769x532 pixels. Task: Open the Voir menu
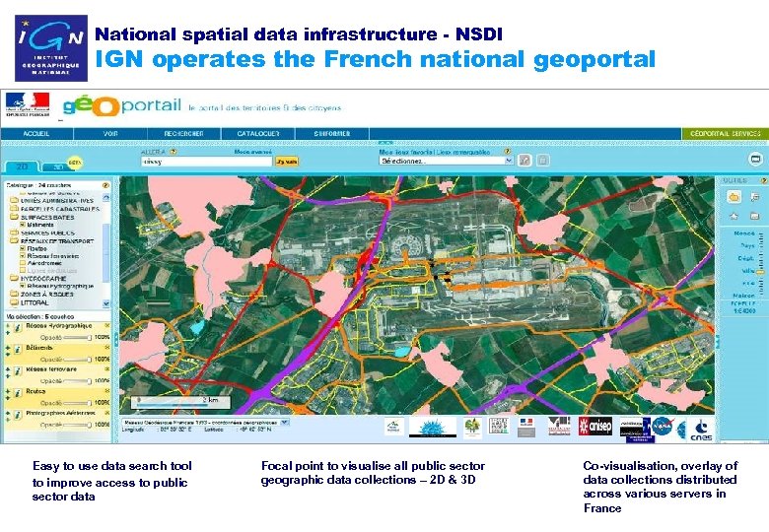coord(110,133)
